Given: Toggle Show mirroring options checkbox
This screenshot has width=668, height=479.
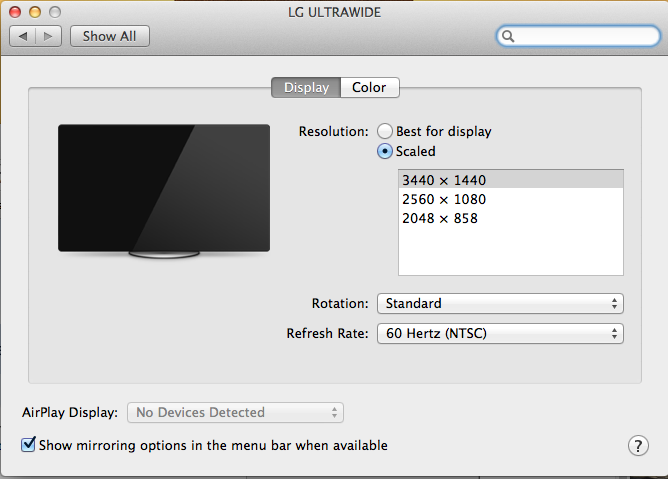Looking at the screenshot, I should coord(28,444).
